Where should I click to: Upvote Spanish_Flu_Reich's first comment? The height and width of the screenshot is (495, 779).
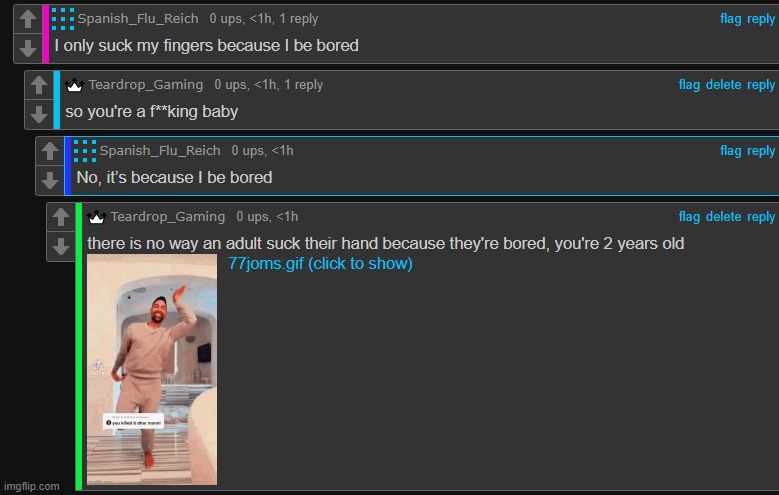point(28,19)
